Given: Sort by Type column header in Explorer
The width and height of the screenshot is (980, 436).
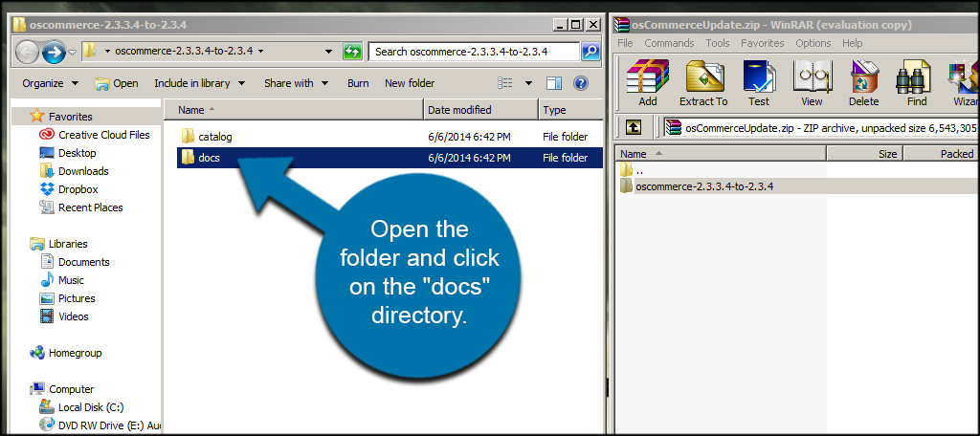Looking at the screenshot, I should [x=570, y=110].
